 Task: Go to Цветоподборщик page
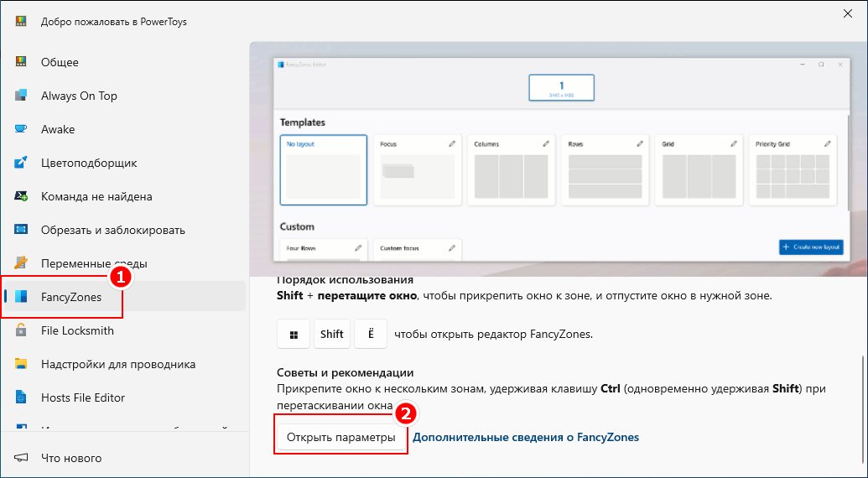coord(125,164)
